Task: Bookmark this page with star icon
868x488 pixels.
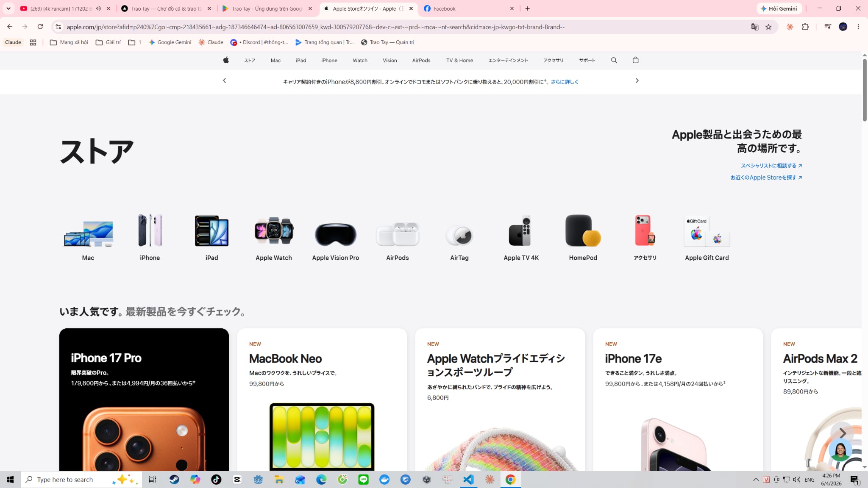Action: tap(768, 27)
